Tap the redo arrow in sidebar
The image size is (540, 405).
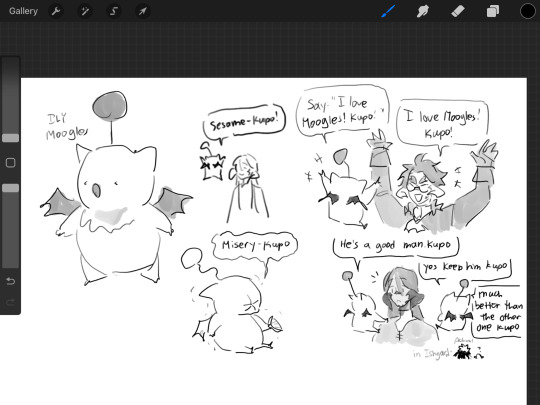(x=10, y=302)
